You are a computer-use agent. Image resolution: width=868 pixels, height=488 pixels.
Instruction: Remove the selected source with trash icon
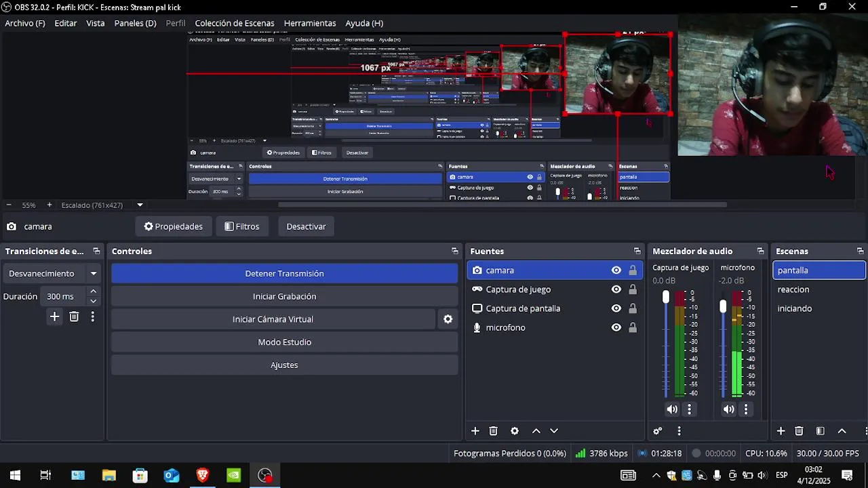tap(494, 431)
